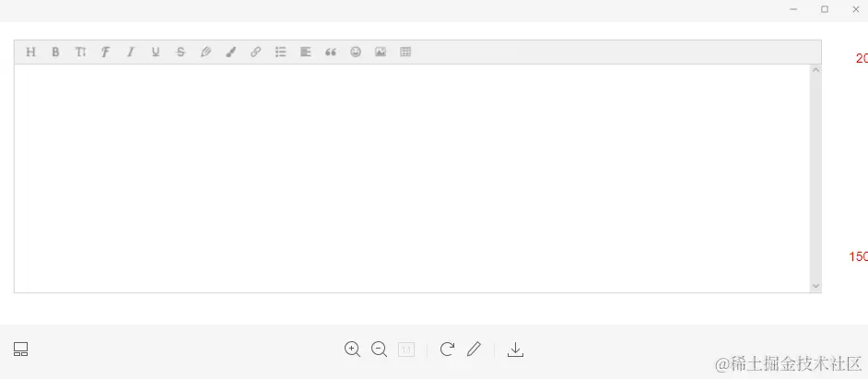This screenshot has width=868, height=379.
Task: Insert a block quote
Action: tap(331, 52)
